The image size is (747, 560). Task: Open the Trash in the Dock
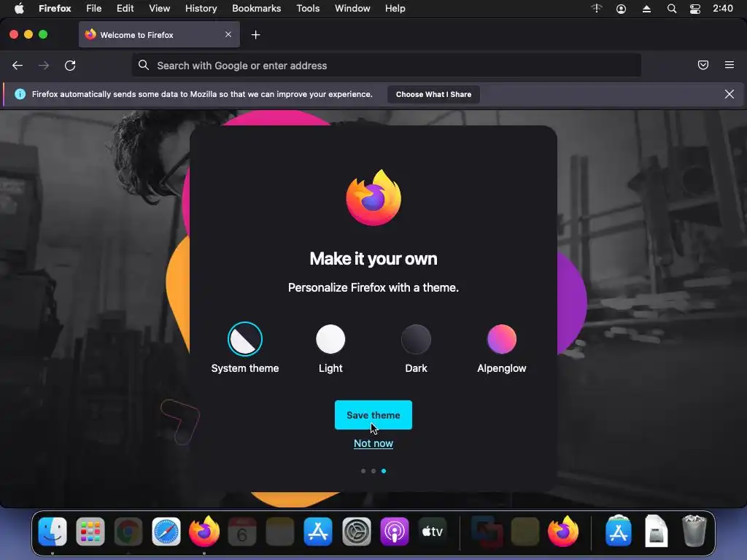click(x=694, y=531)
